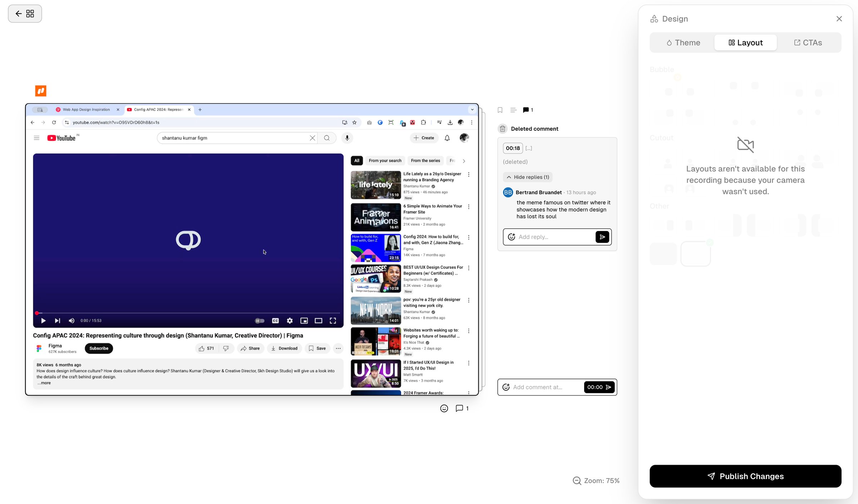The height and width of the screenshot is (504, 858).
Task: Open options for BEST UI/UX Design Courses
Action: tap(469, 268)
